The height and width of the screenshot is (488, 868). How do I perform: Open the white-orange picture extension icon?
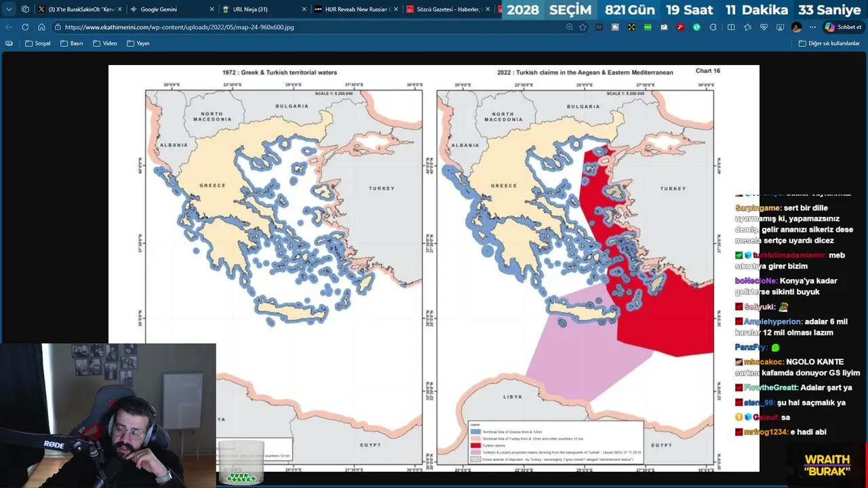coord(664,27)
